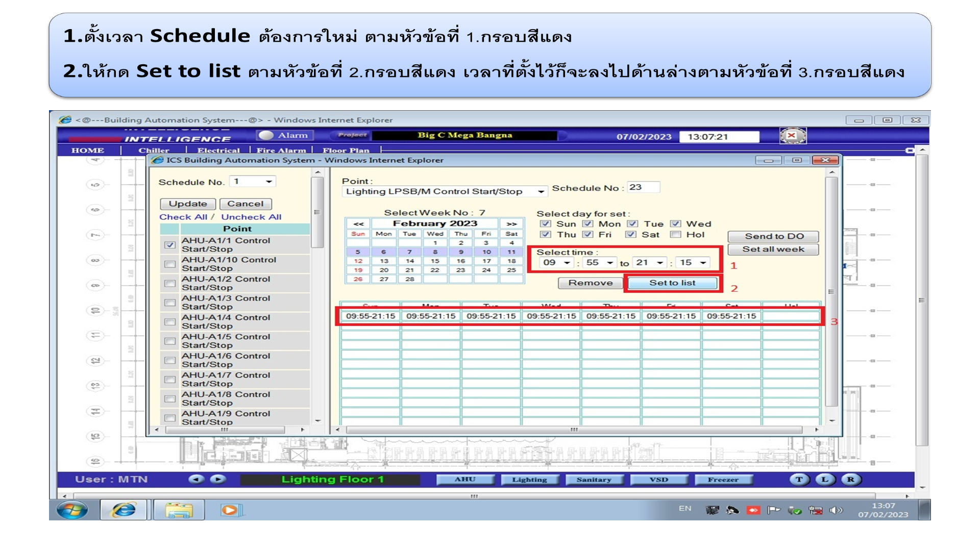Check the AHU-A1/1 Control Start/Stop checkbox
This screenshot has width=980, height=551.
tap(170, 245)
